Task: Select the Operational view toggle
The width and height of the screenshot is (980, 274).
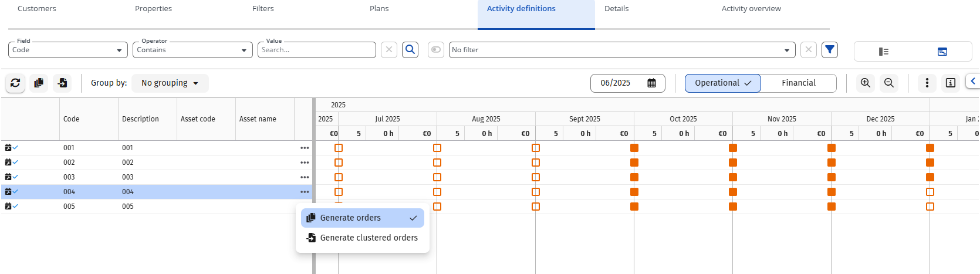Action: tap(722, 83)
